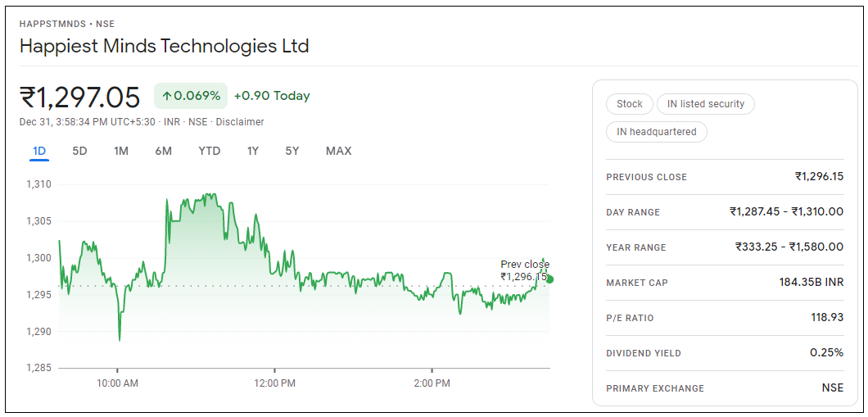The image size is (868, 417).
Task: Click the Market Cap row value
Action: [x=811, y=283]
